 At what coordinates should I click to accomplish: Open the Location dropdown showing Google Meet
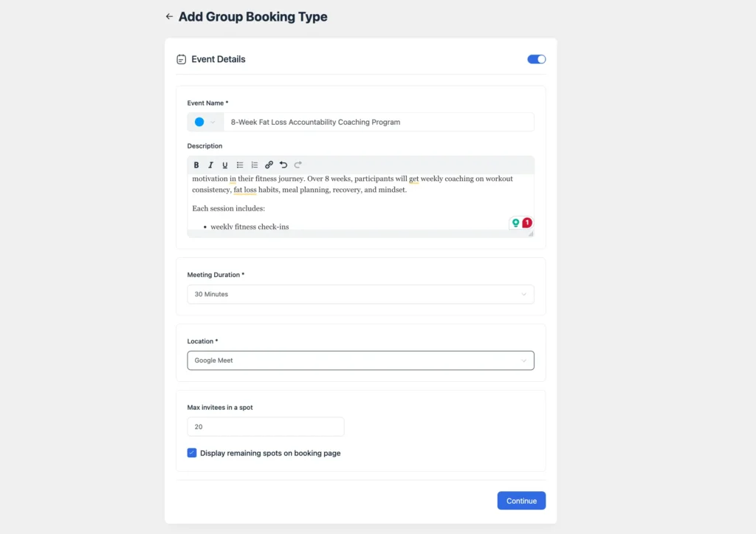tap(360, 360)
